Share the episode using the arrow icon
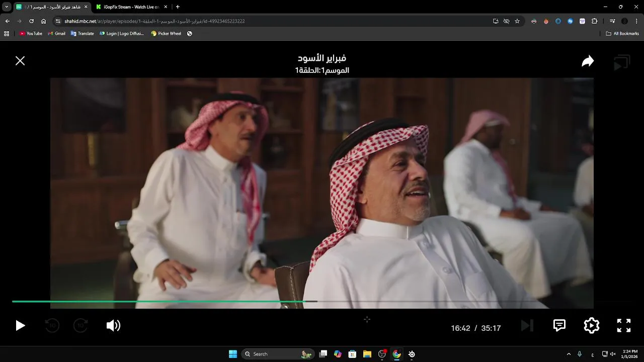The image size is (644, 362). (588, 61)
